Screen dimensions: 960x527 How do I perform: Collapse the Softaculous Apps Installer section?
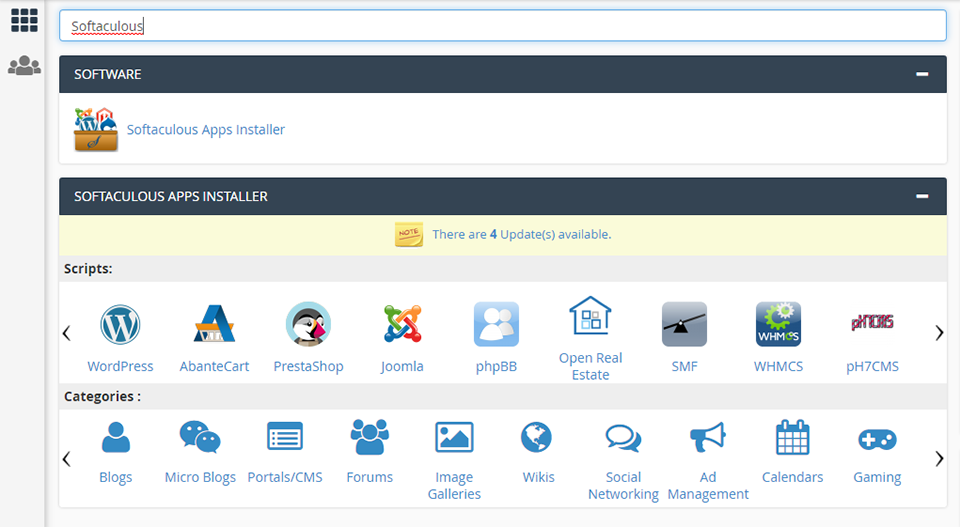pyautogui.click(x=922, y=196)
